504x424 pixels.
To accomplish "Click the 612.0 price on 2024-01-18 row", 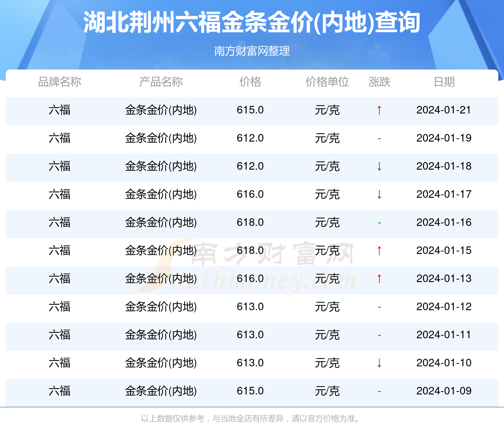I will pos(250,166).
